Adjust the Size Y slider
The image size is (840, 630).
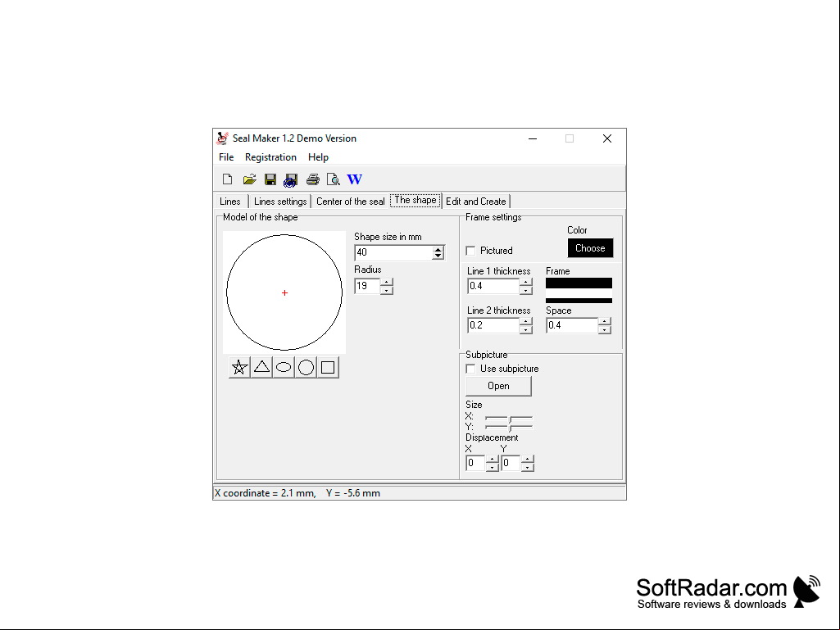pos(509,427)
